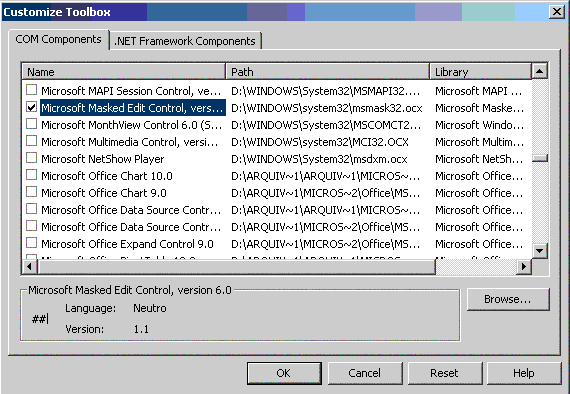Click the vertical scrollbar thumb
The width and height of the screenshot is (570, 394).
(x=539, y=158)
